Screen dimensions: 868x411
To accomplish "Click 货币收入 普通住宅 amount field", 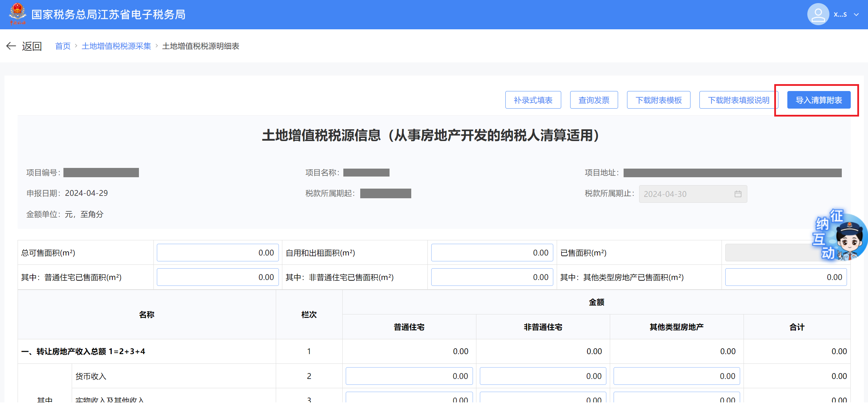I will pos(409,376).
